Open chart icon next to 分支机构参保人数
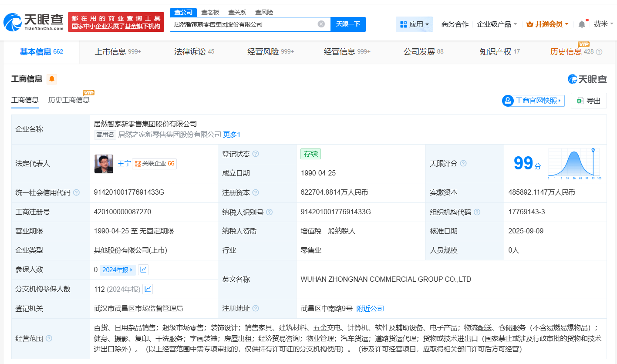Viewport: 617px width, 364px height. tap(147, 289)
